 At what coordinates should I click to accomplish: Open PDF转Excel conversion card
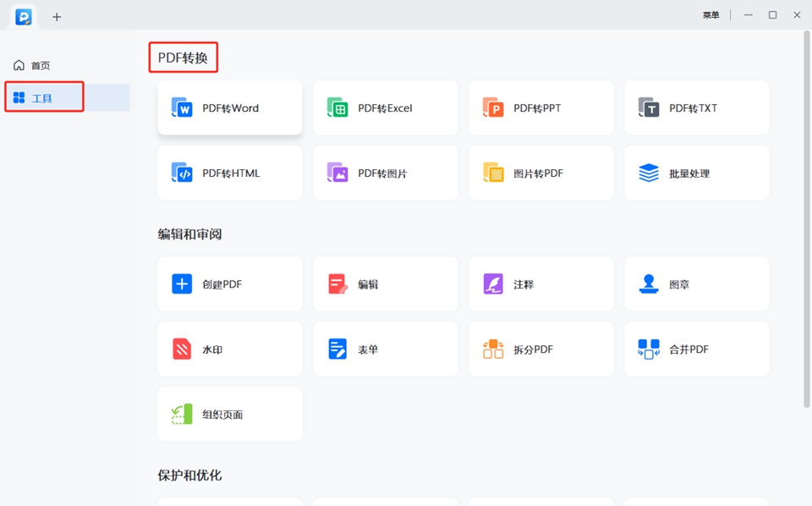(386, 107)
